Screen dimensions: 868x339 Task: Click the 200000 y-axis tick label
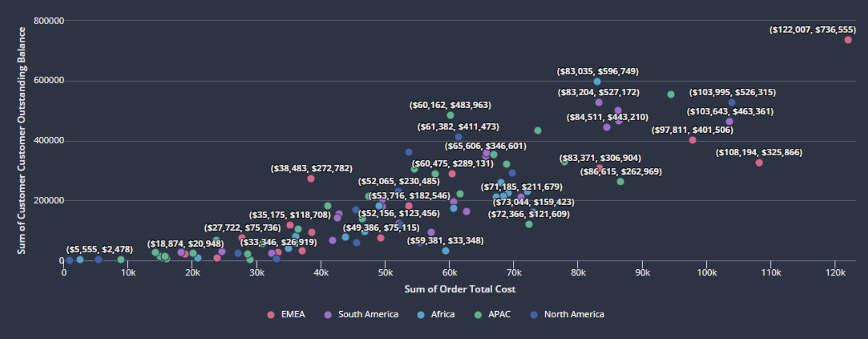(x=49, y=201)
